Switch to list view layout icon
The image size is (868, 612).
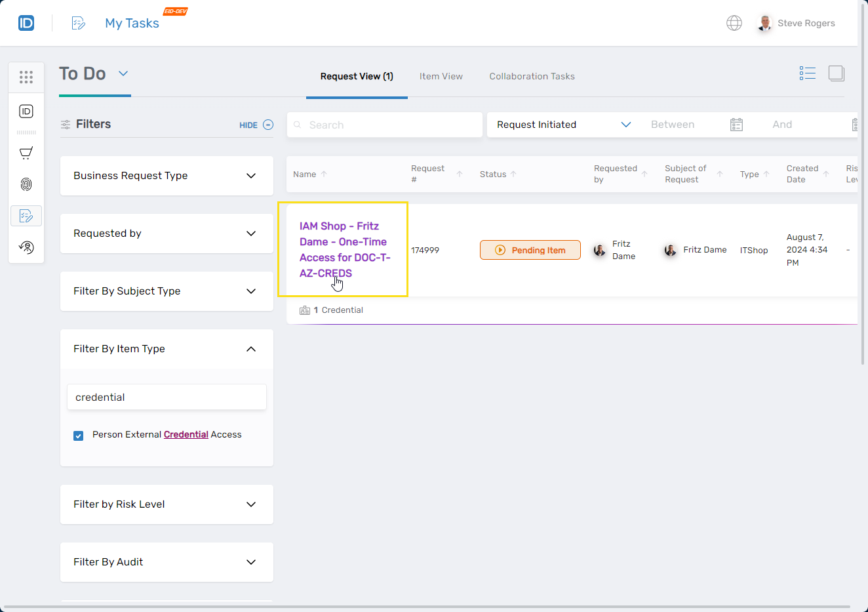coord(807,73)
